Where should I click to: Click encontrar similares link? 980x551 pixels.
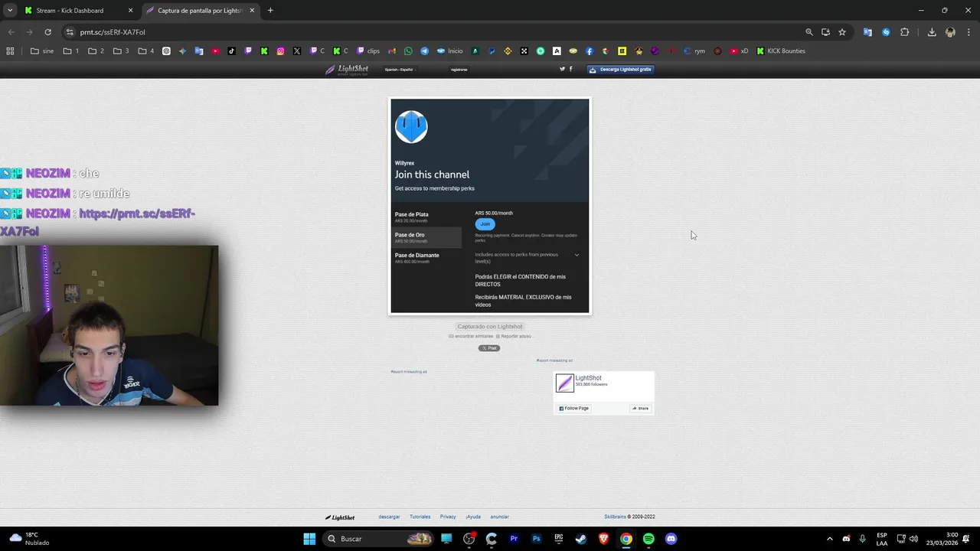(x=471, y=336)
